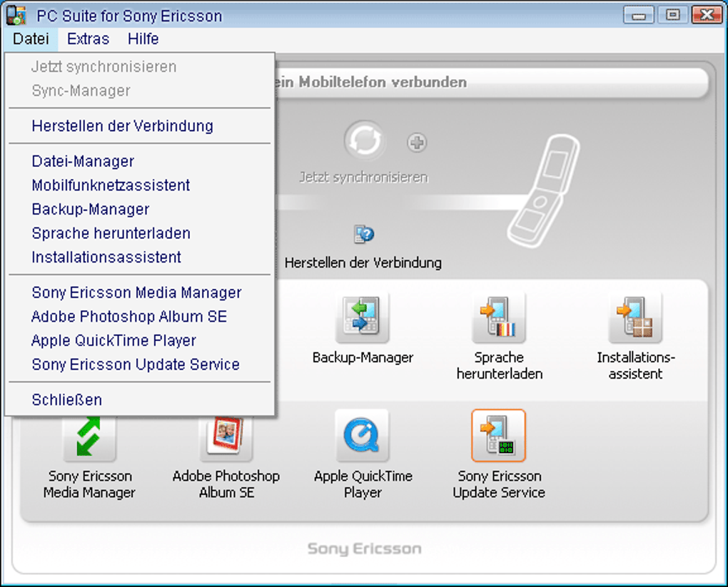Click the Mobiltelefon verbunden status bar
This screenshot has width=728, height=587.
[492, 83]
